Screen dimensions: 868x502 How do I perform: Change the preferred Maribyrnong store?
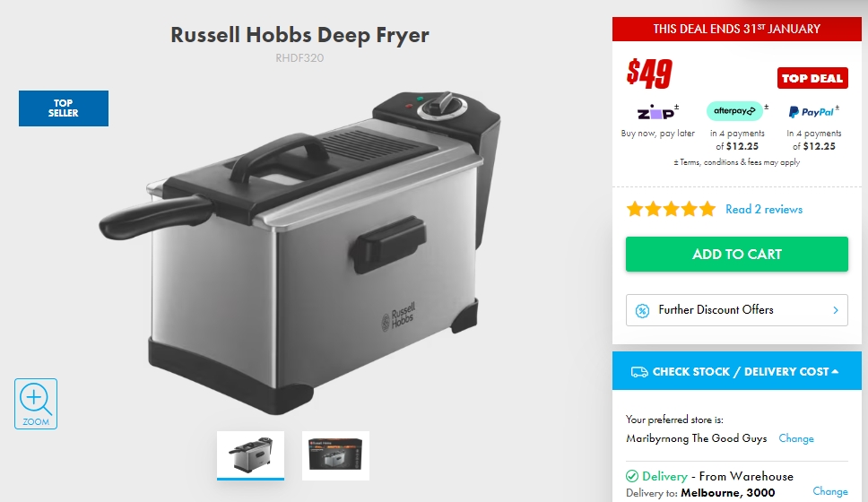(796, 438)
